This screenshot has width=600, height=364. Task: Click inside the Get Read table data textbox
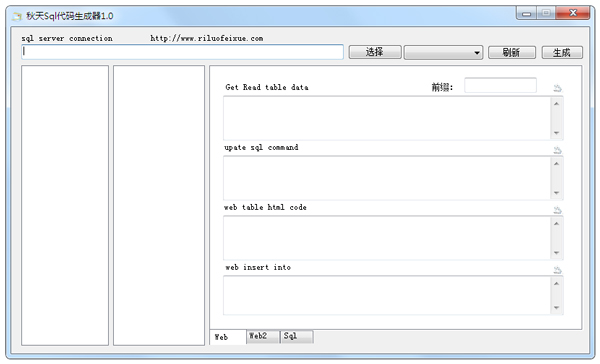coord(387,118)
